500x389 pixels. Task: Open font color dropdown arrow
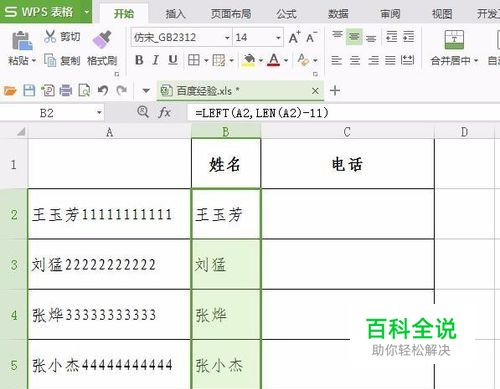(x=286, y=61)
